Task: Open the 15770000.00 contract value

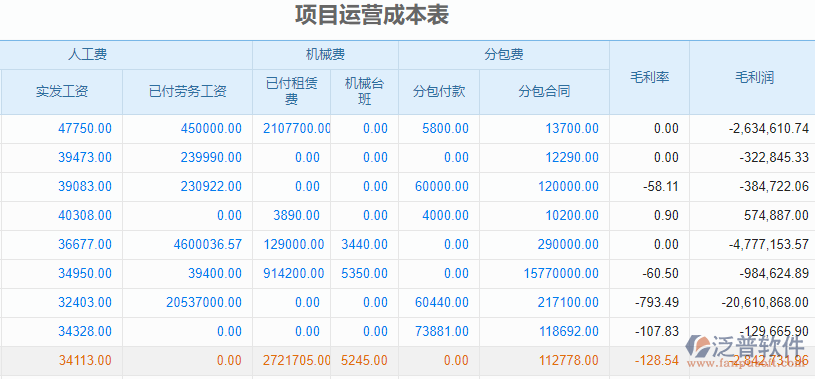Action: (561, 273)
